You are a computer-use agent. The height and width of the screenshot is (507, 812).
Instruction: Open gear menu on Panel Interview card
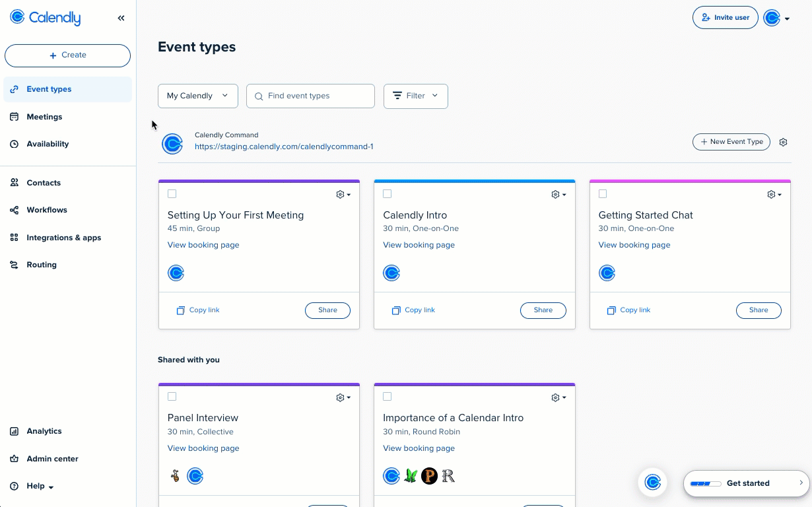click(343, 397)
